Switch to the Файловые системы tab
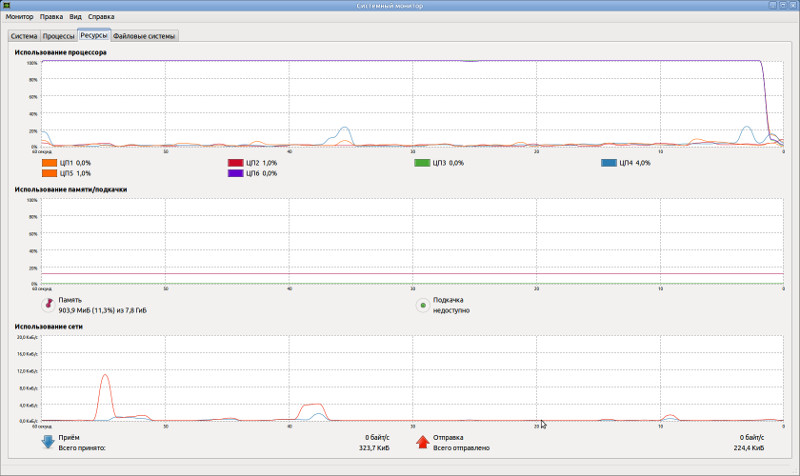The image size is (800, 476). tap(144, 36)
